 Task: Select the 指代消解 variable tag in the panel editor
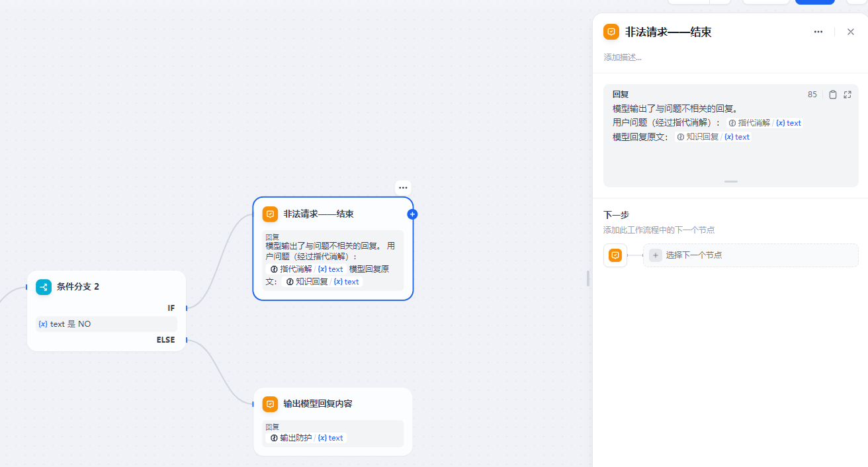(764, 123)
